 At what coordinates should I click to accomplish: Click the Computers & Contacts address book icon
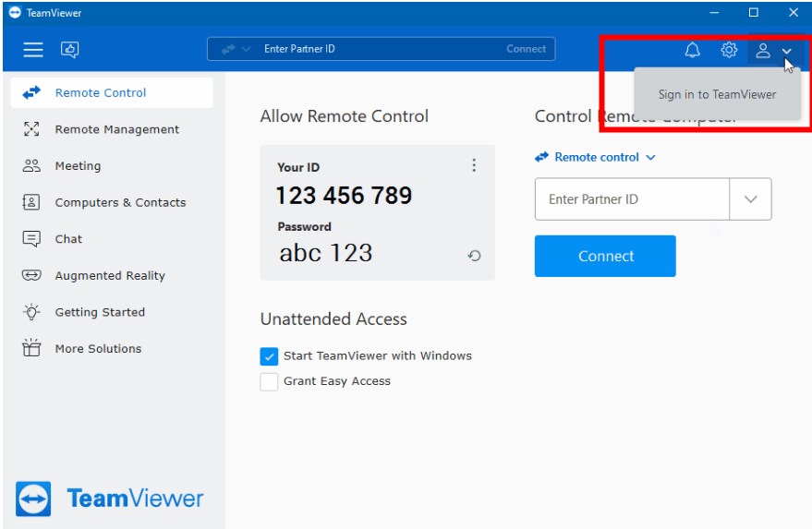click(31, 202)
